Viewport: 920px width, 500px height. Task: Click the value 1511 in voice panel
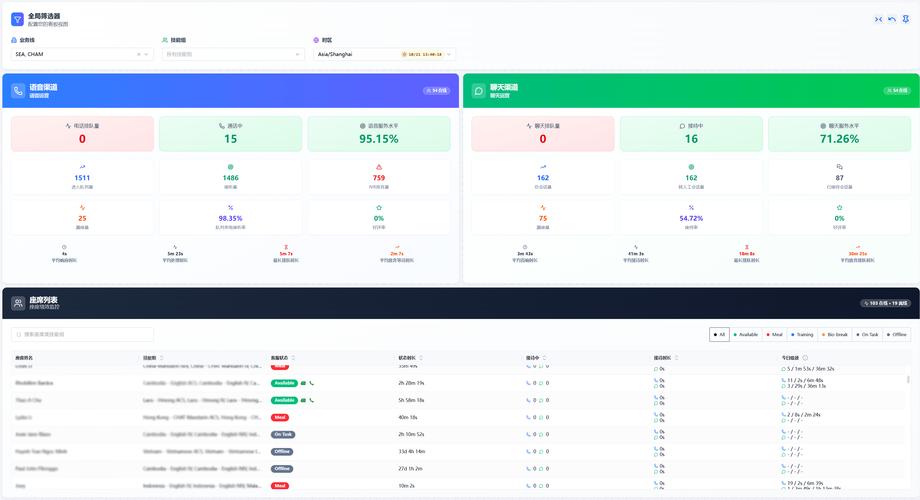pos(82,178)
